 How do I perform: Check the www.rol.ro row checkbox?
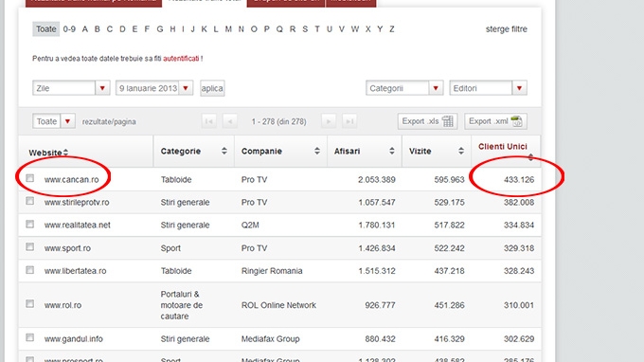tap(29, 303)
